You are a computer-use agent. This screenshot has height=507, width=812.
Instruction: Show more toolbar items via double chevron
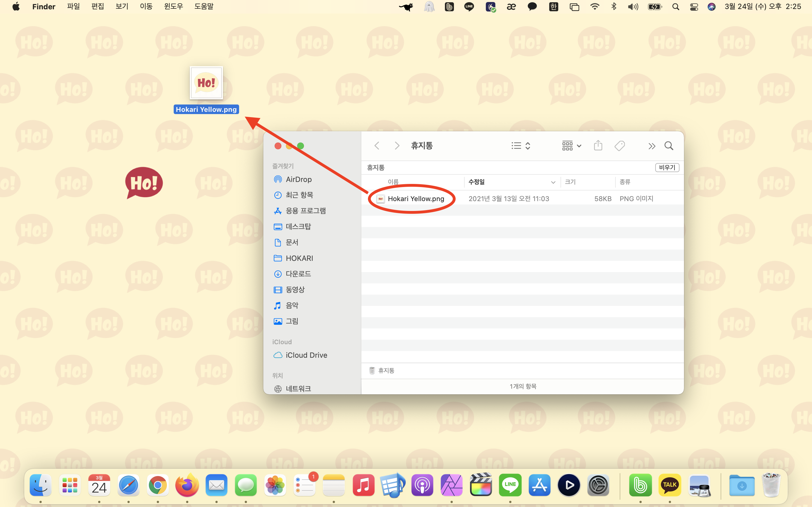coord(652,146)
